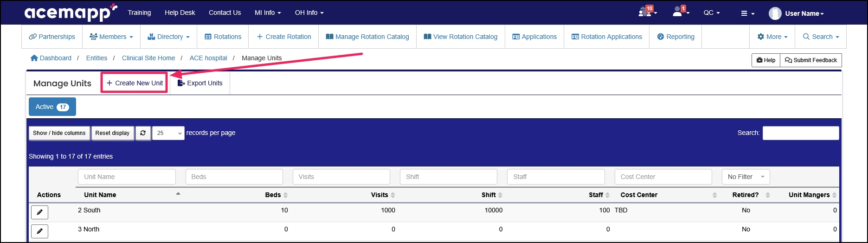Click Export Units
Viewport: 868px width, 243px height.
[x=200, y=83]
